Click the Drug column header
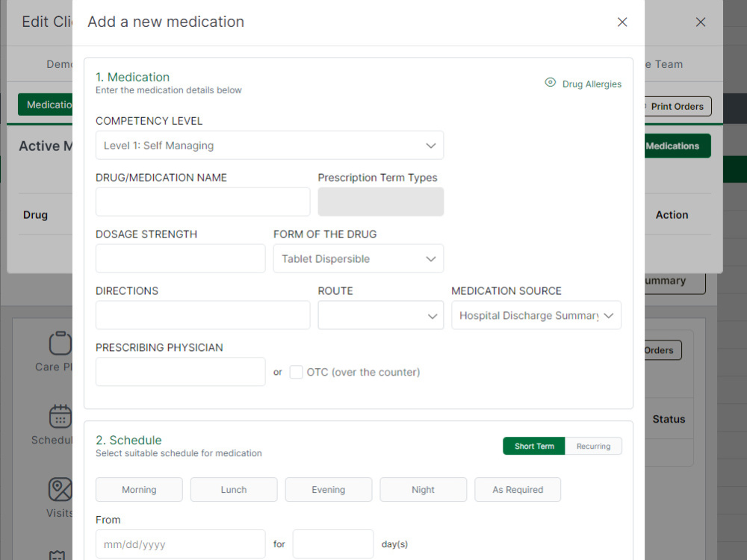The image size is (747, 560). click(x=35, y=215)
